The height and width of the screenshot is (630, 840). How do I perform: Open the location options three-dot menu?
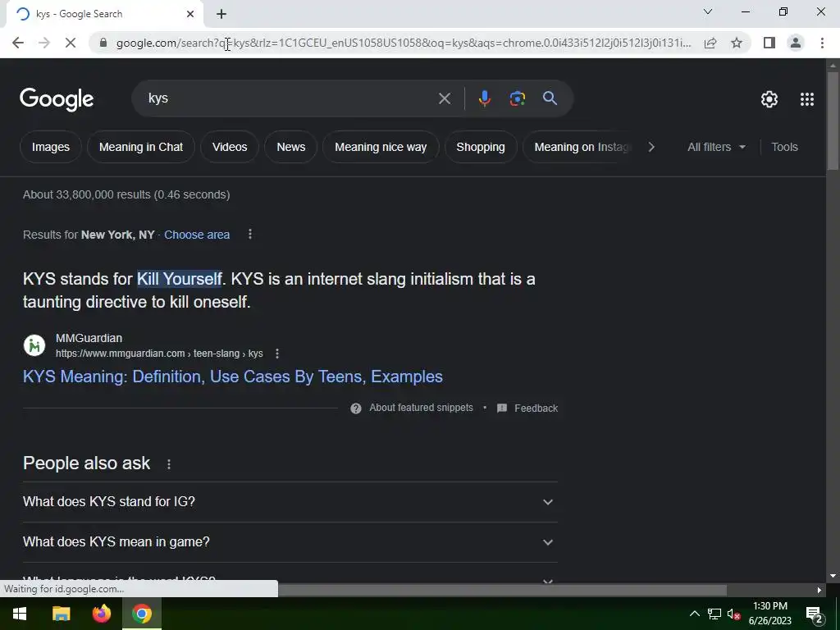coord(249,234)
